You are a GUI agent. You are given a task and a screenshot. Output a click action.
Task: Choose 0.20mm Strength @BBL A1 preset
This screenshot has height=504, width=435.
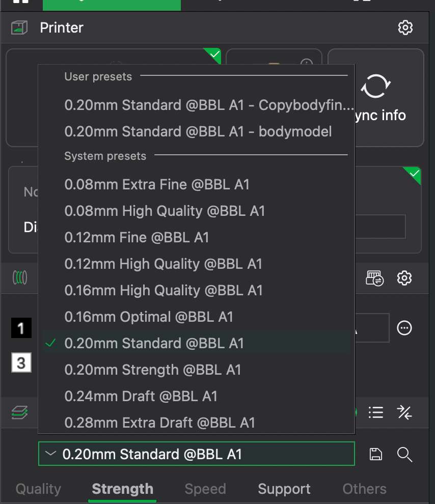click(x=153, y=370)
